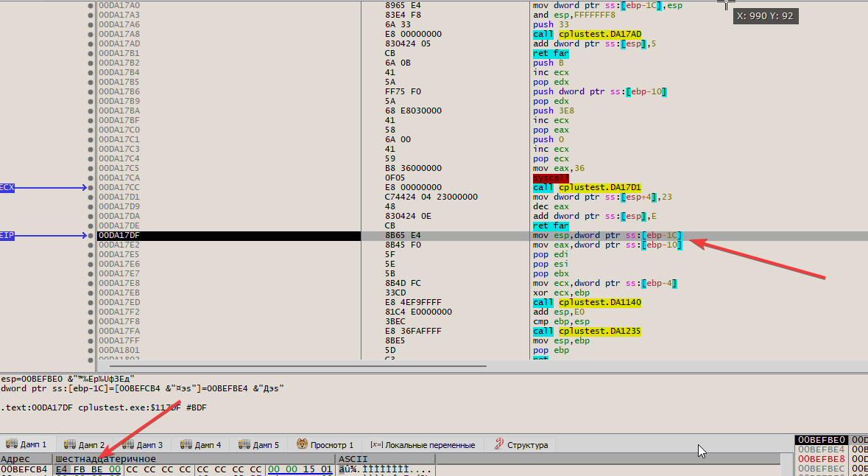
Task: Open the Структура tab
Action: coord(521,445)
